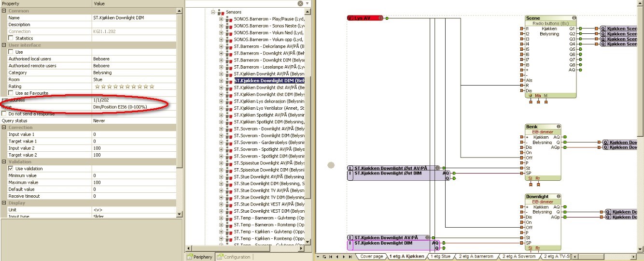The image size is (644, 261).
Task: Click the Configuration tab icon
Action: (220, 257)
